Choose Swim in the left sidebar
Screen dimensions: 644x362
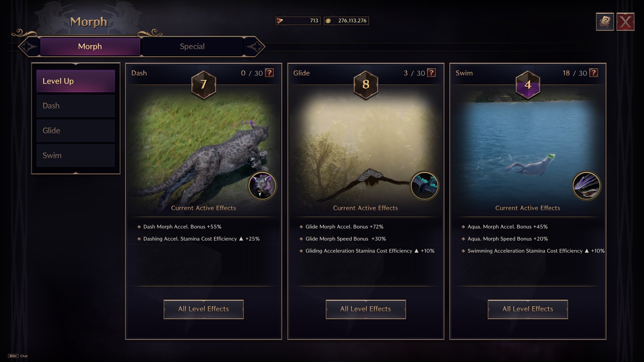point(76,156)
